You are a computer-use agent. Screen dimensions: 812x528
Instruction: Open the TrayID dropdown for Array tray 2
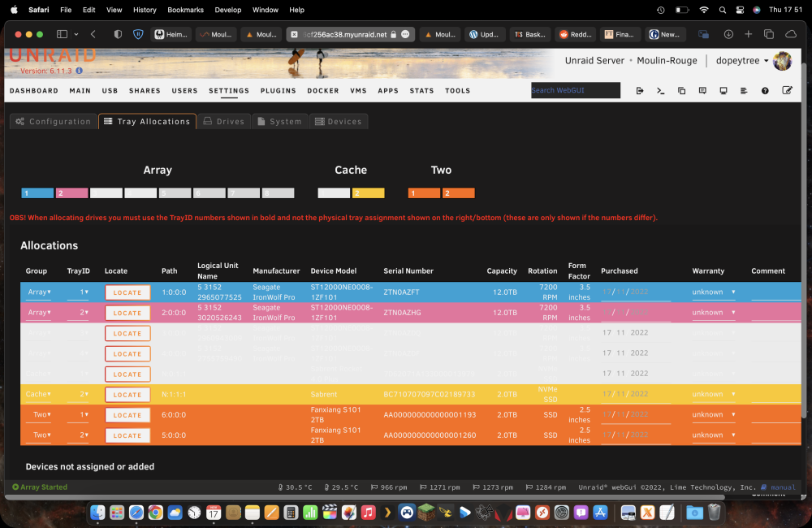click(78, 313)
